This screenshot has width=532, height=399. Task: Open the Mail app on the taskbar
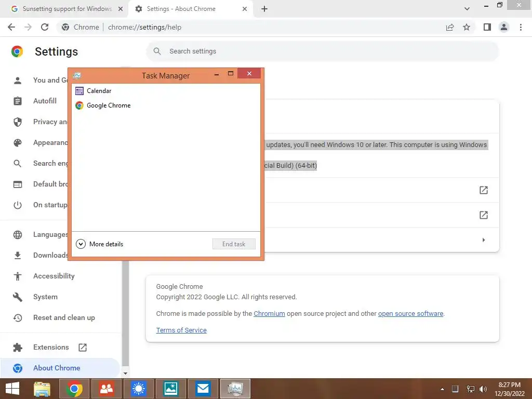tap(203, 389)
